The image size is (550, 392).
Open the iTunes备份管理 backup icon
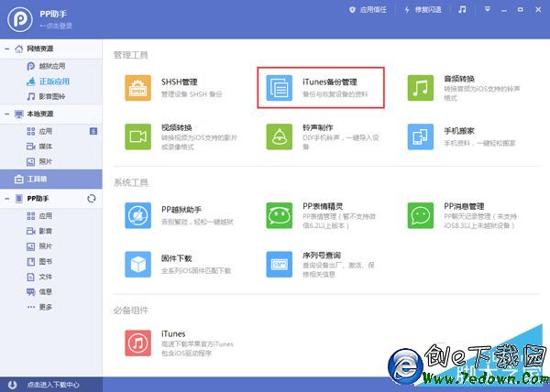pyautogui.click(x=280, y=88)
